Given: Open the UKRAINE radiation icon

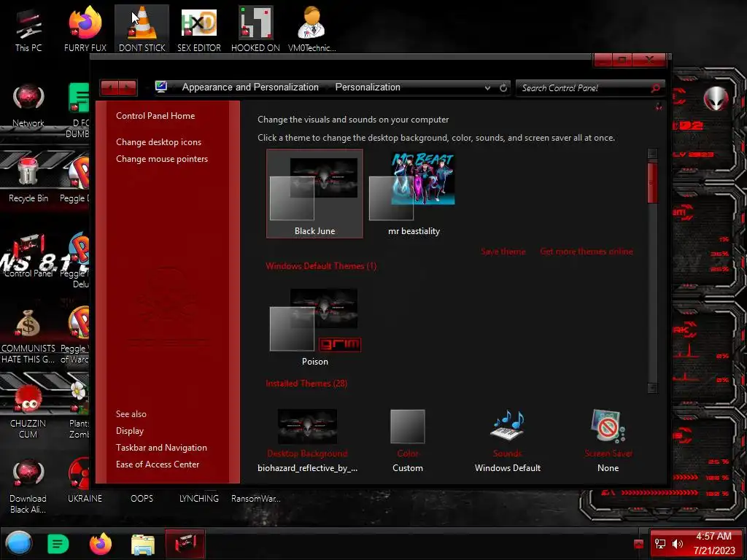Looking at the screenshot, I should pyautogui.click(x=85, y=481).
